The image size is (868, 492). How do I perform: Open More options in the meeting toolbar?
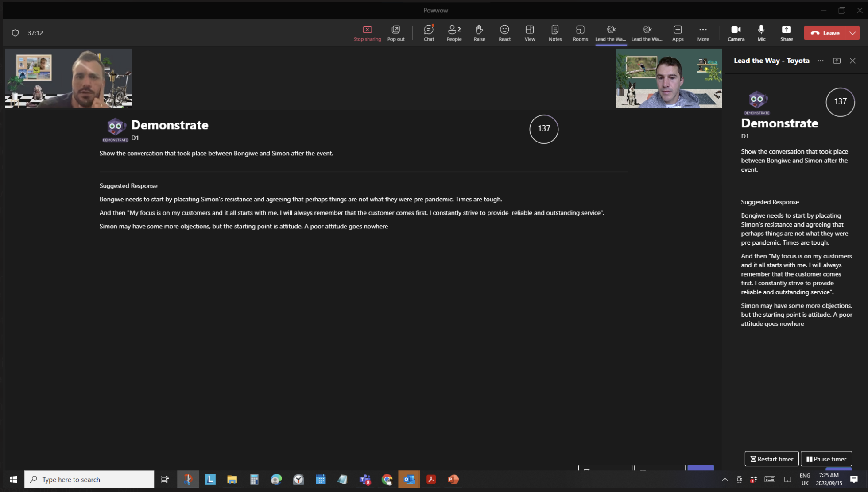coord(703,33)
